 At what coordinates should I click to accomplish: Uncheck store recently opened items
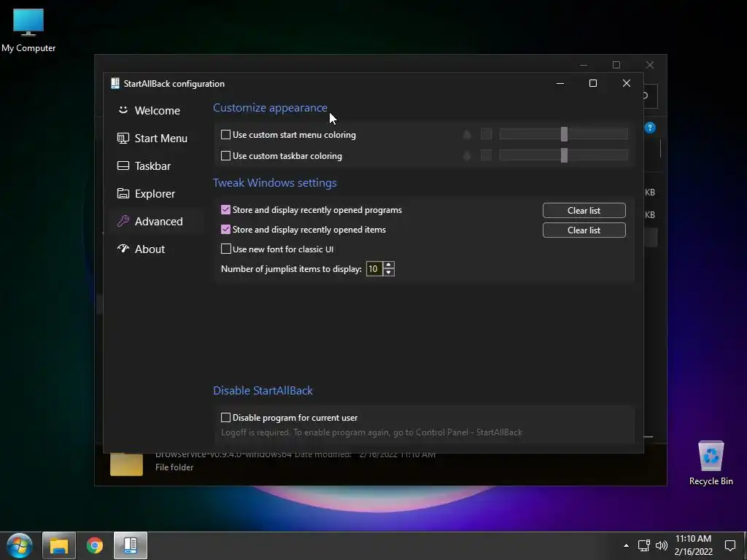226,229
